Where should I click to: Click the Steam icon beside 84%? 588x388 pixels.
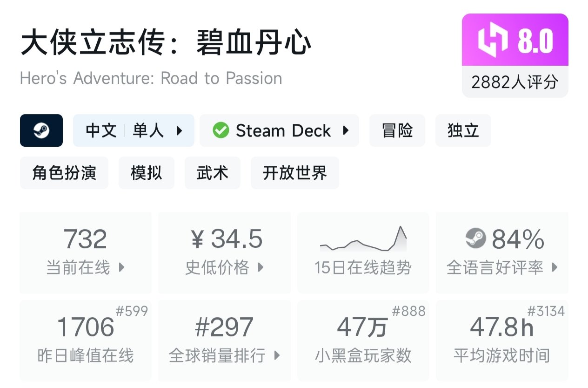(x=475, y=239)
